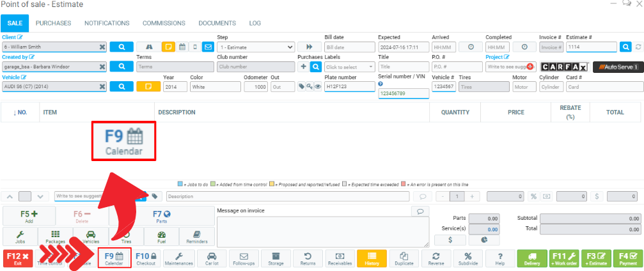Open the Maintenances wrench tool
Image resolution: width=644 pixels, height=271 pixels.
[x=178, y=258]
